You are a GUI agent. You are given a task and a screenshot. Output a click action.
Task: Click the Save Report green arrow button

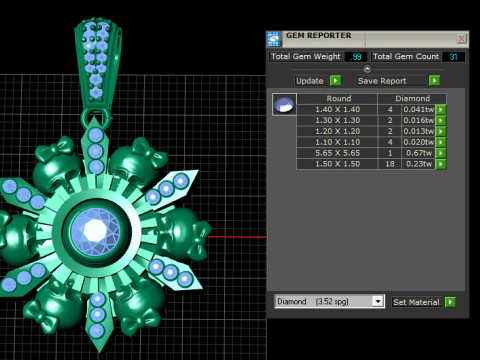pyautogui.click(x=434, y=81)
